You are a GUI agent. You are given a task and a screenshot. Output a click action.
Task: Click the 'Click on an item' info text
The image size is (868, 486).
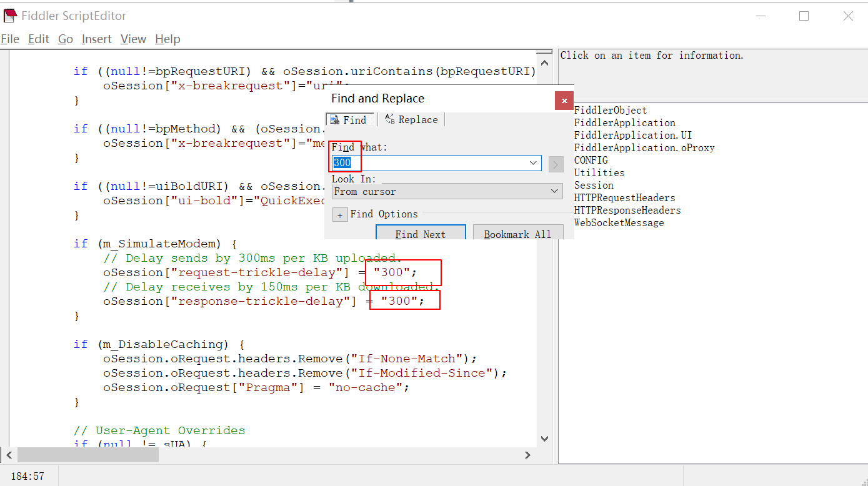(x=652, y=56)
